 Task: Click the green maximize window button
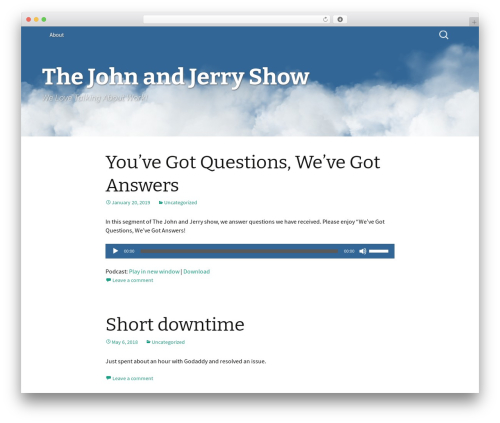point(44,19)
